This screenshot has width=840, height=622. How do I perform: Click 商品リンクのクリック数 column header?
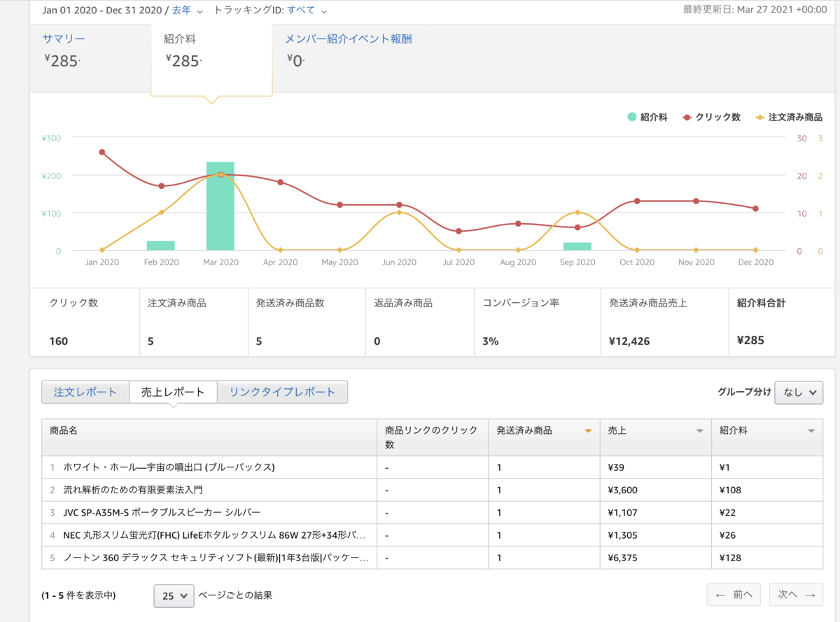pyautogui.click(x=431, y=437)
